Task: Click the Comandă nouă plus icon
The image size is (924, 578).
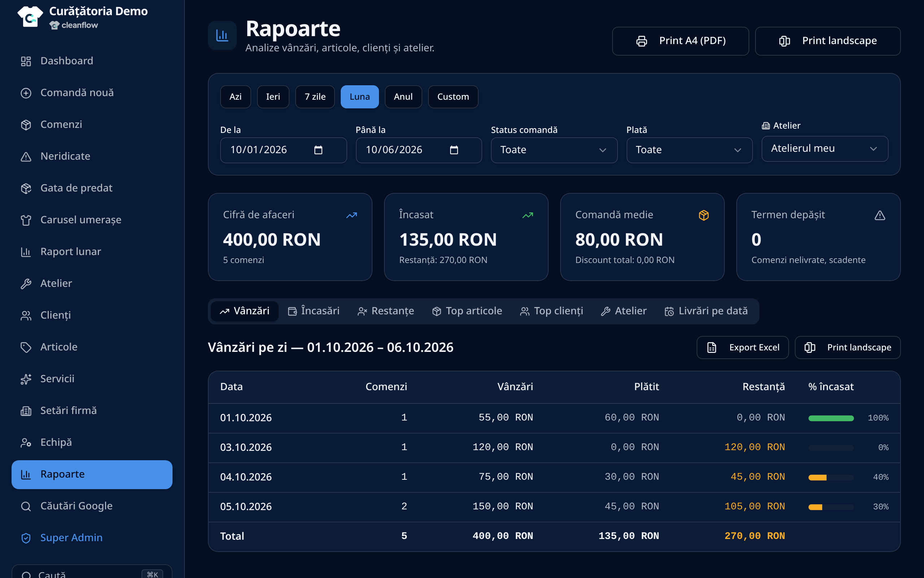Action: tap(26, 93)
